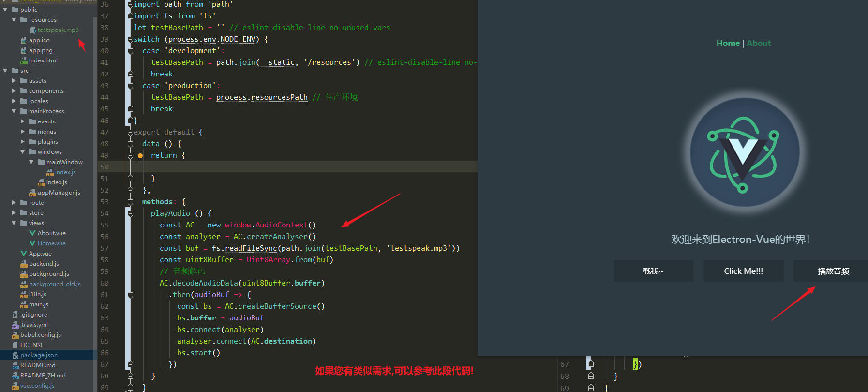
Task: Open the mainWindow index.js file
Action: pyautogui.click(x=65, y=172)
